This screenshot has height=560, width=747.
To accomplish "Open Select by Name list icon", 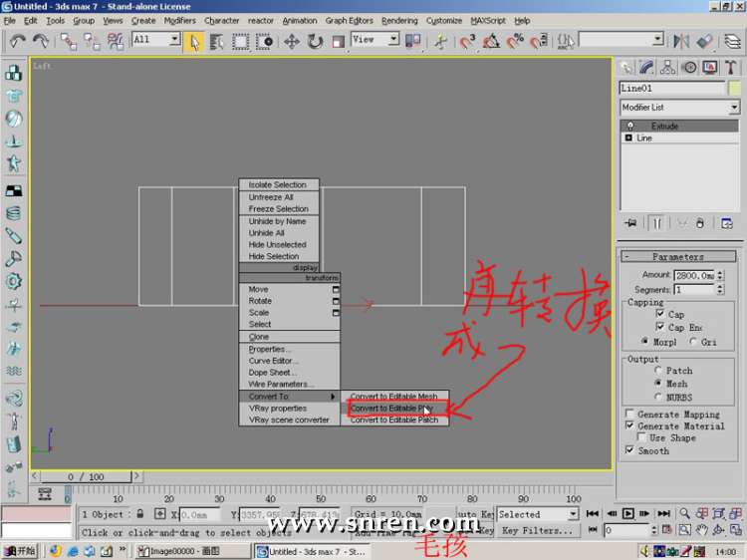I will tap(217, 42).
